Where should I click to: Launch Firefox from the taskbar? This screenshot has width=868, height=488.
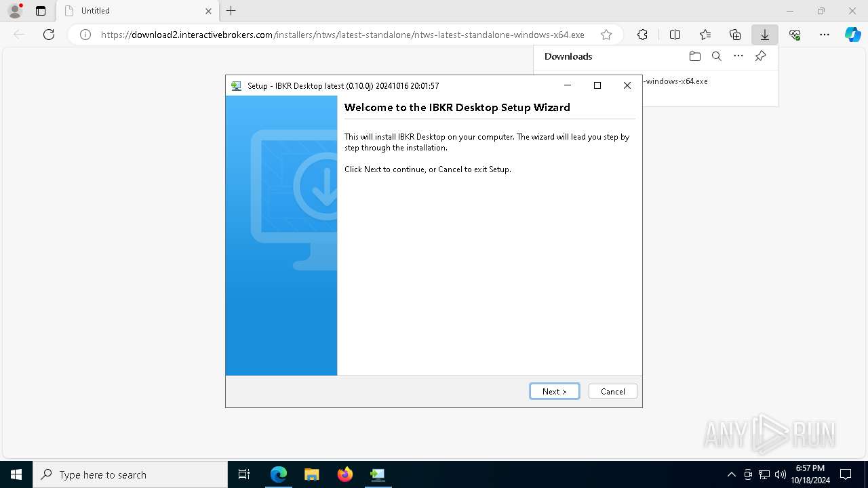click(345, 474)
